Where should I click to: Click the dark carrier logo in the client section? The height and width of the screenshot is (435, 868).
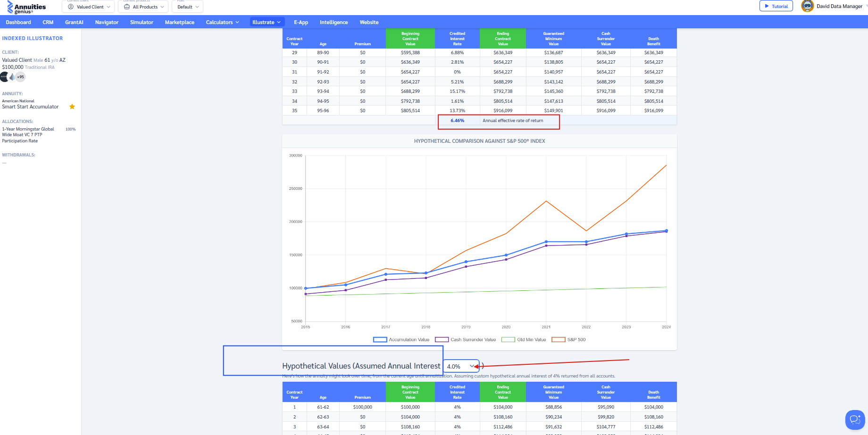[x=4, y=77]
